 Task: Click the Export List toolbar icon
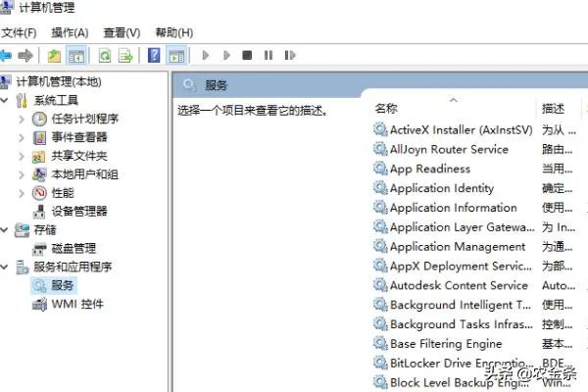point(124,56)
